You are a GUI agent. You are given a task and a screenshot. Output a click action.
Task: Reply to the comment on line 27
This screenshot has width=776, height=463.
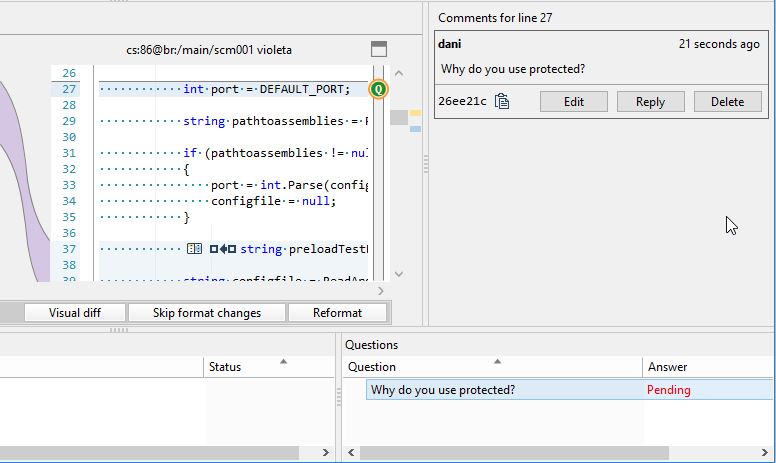[x=650, y=101]
